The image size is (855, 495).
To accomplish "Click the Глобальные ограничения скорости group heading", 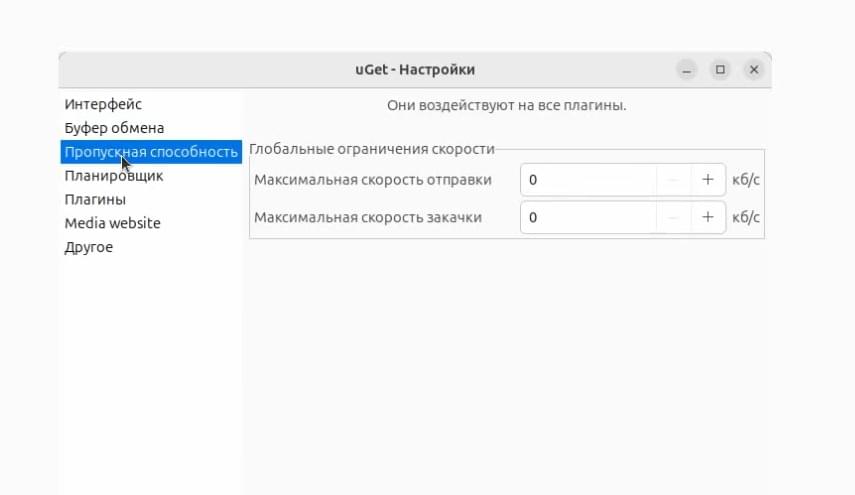I will pyautogui.click(x=372, y=149).
